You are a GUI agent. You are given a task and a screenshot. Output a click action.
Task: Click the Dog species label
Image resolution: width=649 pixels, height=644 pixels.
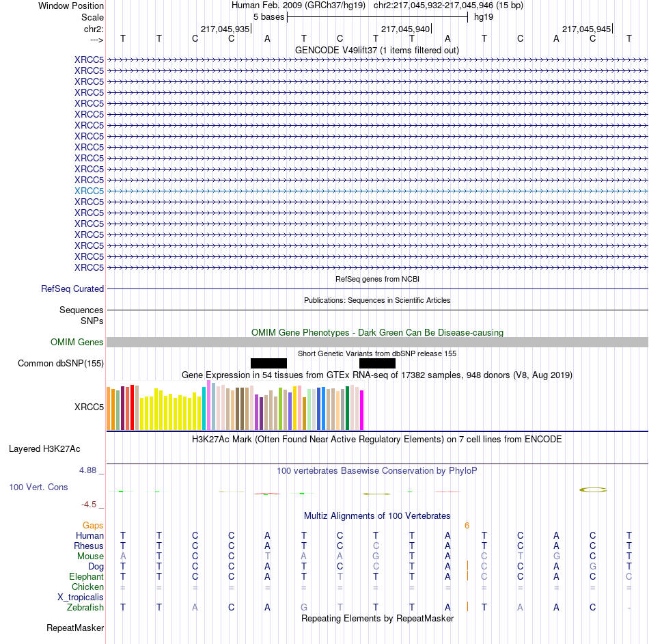(96, 567)
